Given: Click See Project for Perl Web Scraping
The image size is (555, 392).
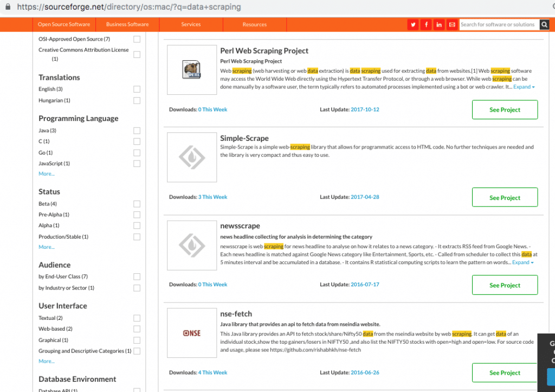Looking at the screenshot, I should click(x=505, y=110).
